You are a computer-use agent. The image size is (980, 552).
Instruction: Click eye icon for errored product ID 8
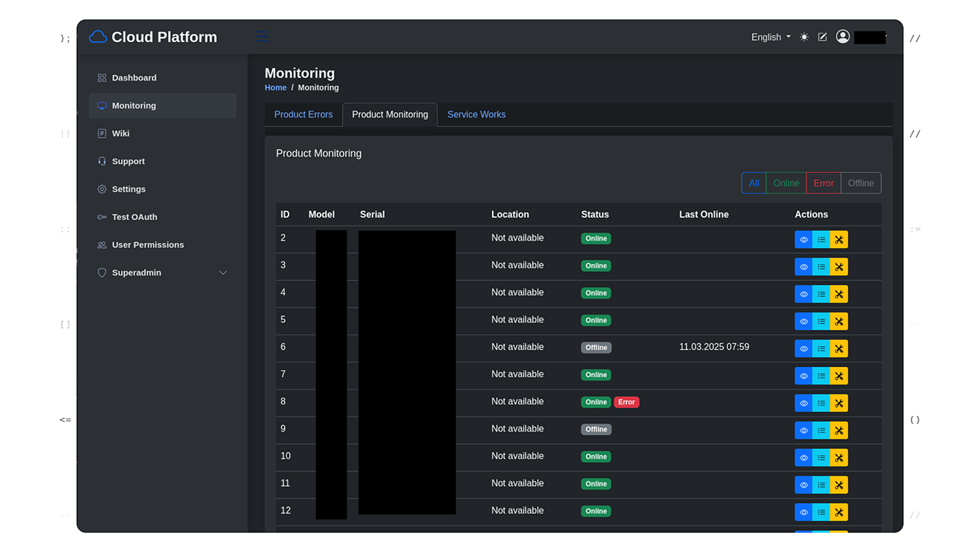(x=804, y=403)
